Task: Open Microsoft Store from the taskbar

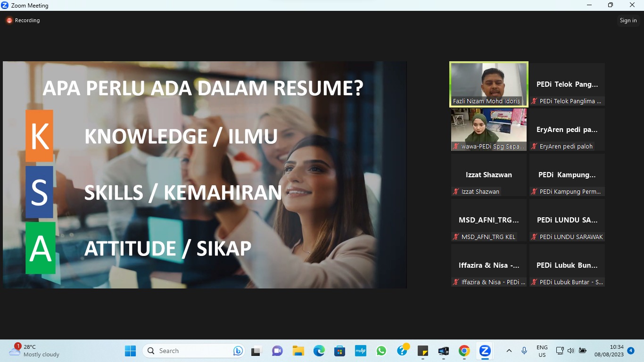Action: coord(339,351)
